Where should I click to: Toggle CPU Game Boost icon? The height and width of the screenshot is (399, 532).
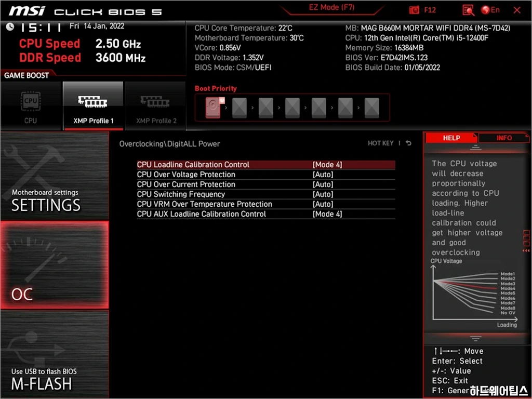[31, 106]
